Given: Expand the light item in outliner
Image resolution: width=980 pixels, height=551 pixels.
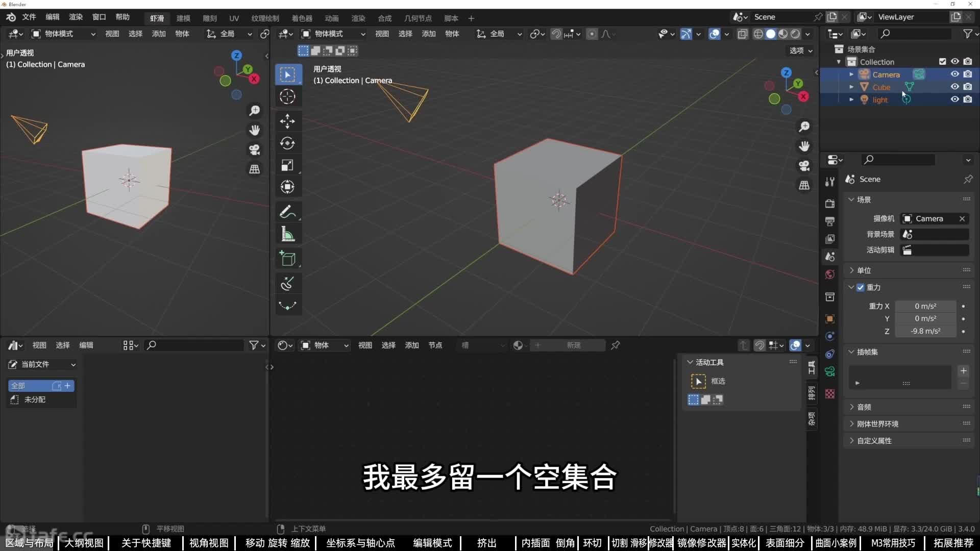Looking at the screenshot, I should point(851,100).
